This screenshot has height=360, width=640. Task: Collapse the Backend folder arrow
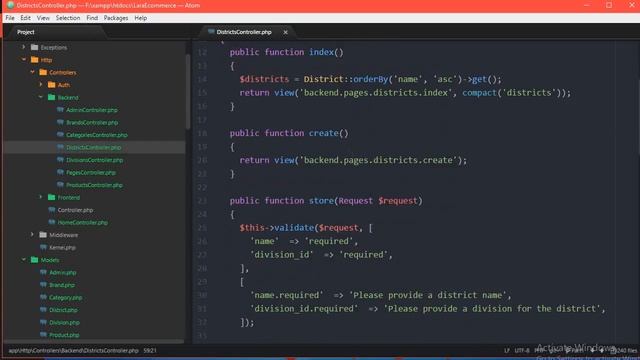41,97
